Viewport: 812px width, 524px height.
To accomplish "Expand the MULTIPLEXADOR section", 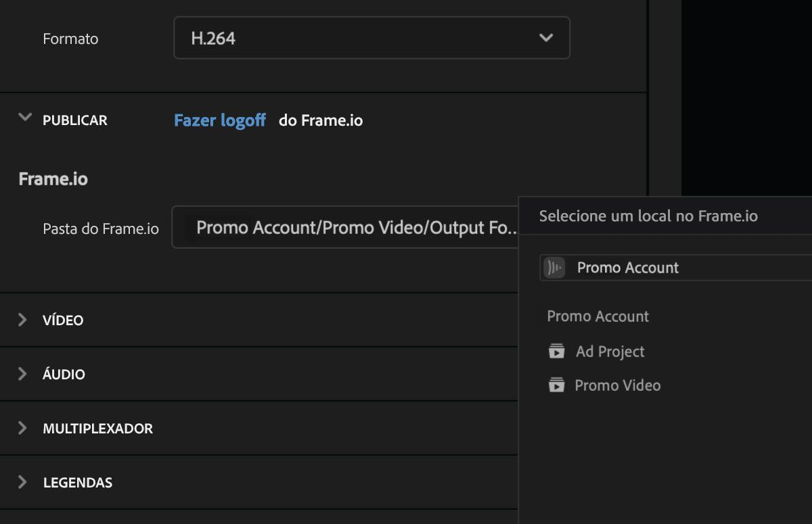I will 22,428.
